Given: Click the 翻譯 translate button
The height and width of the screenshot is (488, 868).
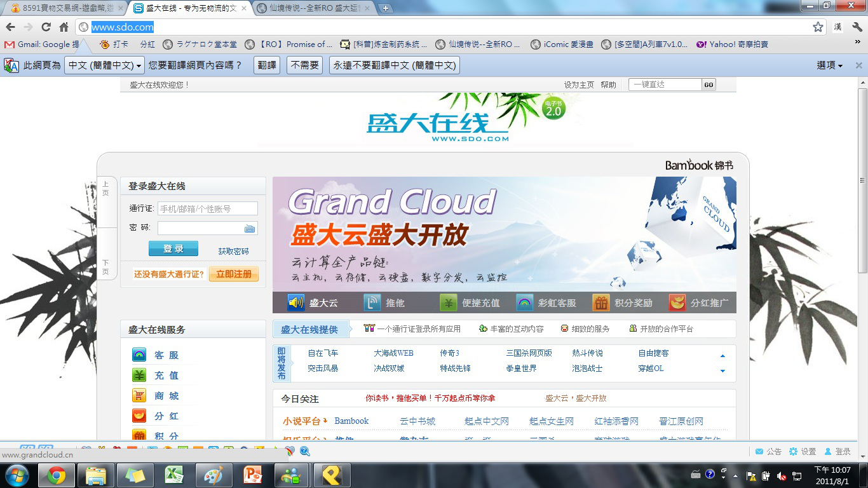Looking at the screenshot, I should (267, 65).
